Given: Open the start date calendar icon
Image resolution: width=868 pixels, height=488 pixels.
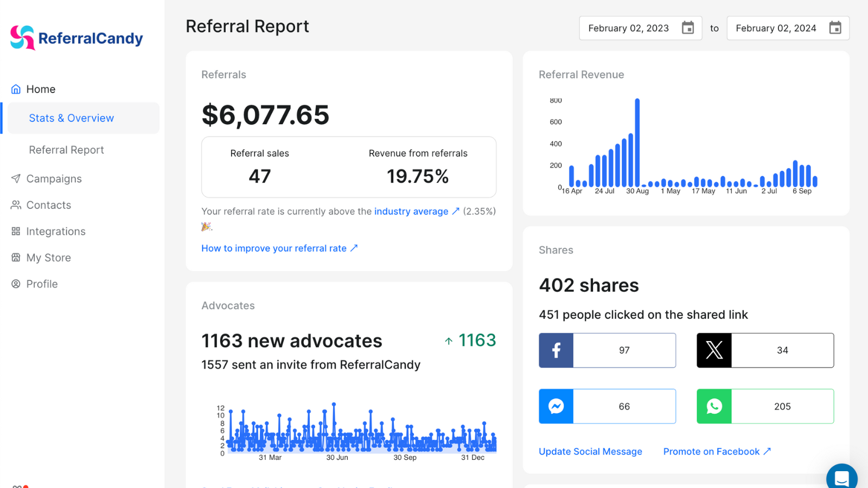Looking at the screenshot, I should tap(688, 28).
